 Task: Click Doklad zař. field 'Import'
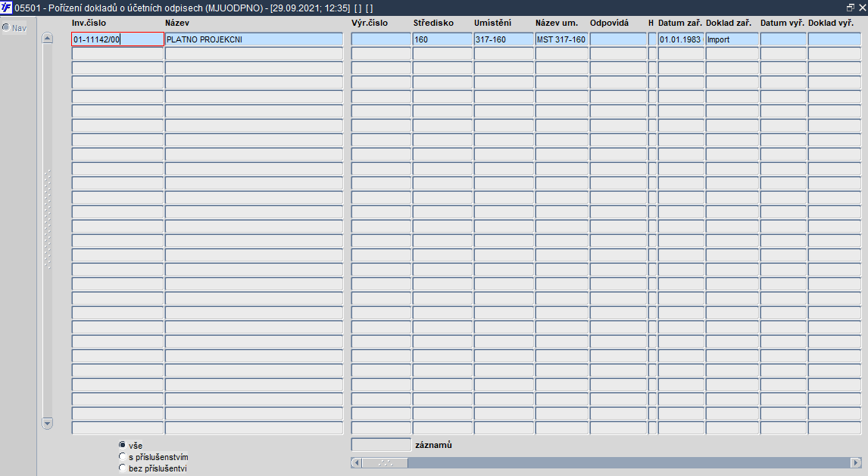point(732,39)
